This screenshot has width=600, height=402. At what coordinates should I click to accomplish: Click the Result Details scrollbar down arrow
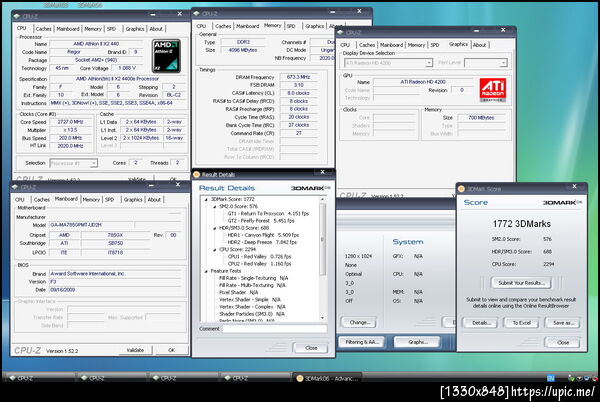pyautogui.click(x=322, y=318)
